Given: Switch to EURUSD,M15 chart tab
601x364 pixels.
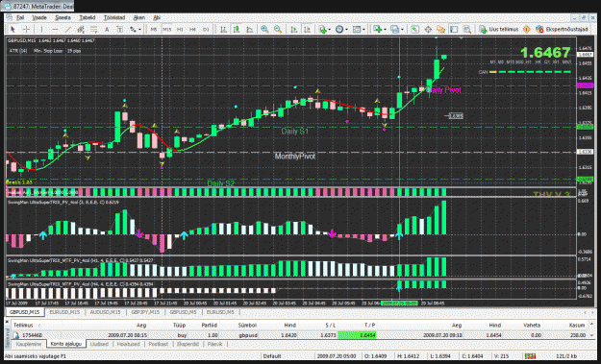Looking at the screenshot, I should point(64,312).
